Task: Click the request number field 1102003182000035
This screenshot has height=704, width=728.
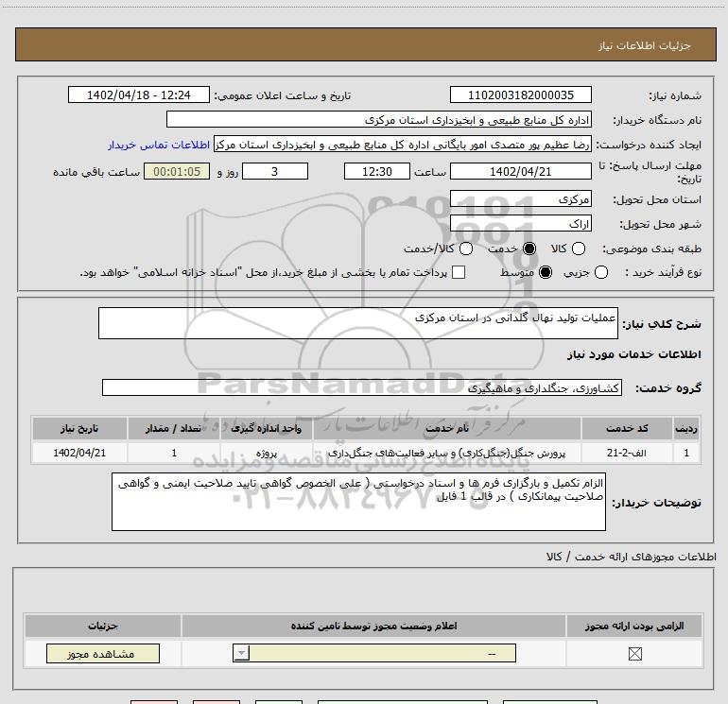Action: coord(520,94)
